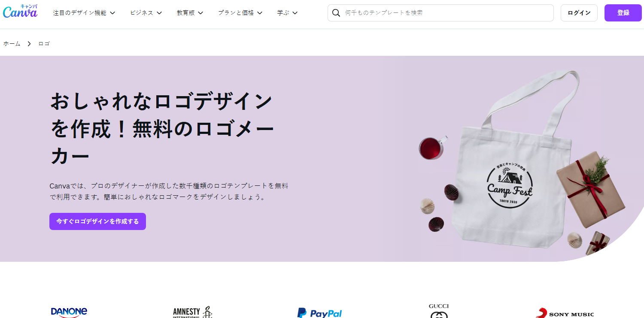Viewport: 644px width, 318px height.
Task: Click the breadcrumb chevron separator arrow
Action: (x=29, y=44)
